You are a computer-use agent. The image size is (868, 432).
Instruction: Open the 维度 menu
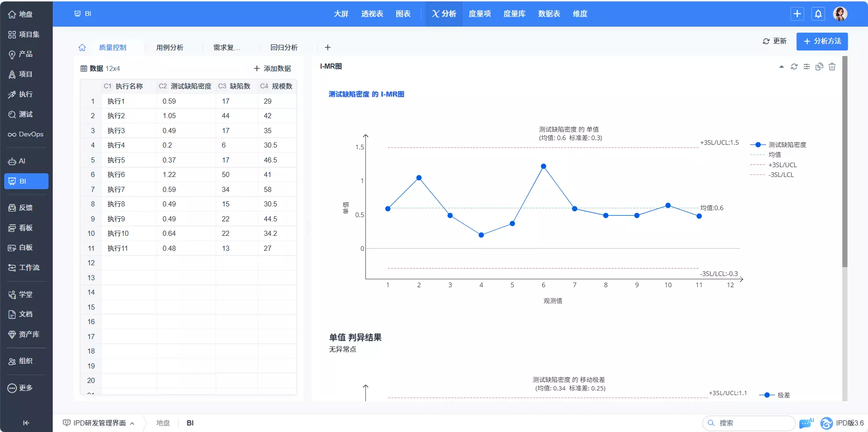580,14
